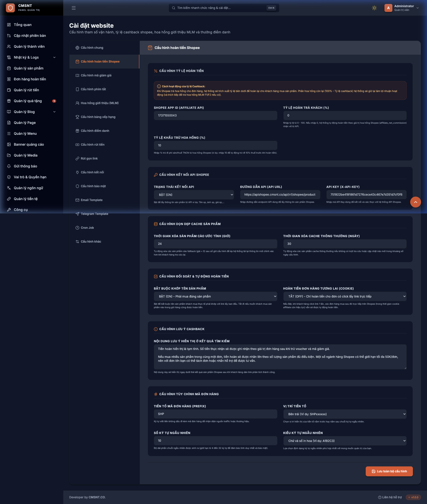427x504 pixels.
Task: Click the Tỷ lệ hoàn trả khách field
Action: point(345,115)
